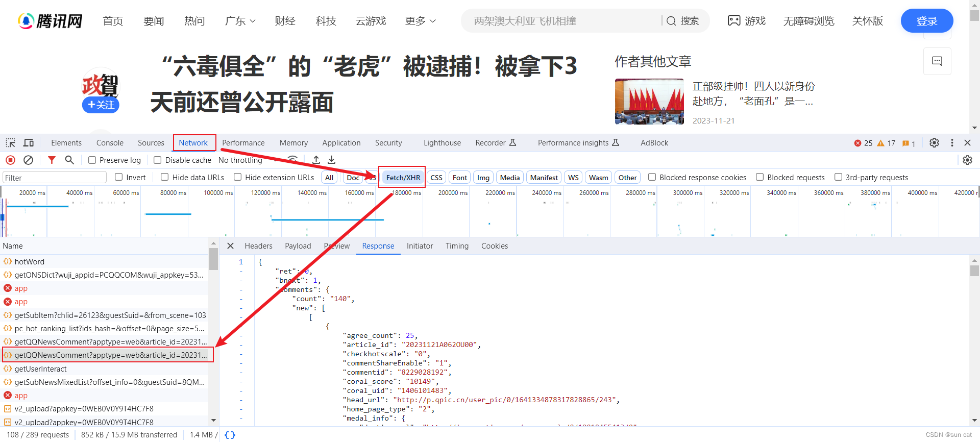Click the request list scrollbar down arrow
The image size is (980, 442).
[213, 421]
